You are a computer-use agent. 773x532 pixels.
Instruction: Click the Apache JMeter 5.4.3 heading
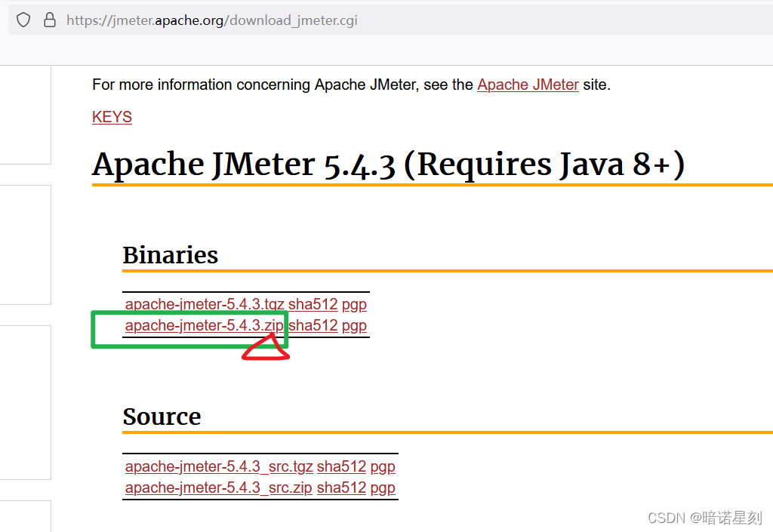pyautogui.click(x=389, y=164)
